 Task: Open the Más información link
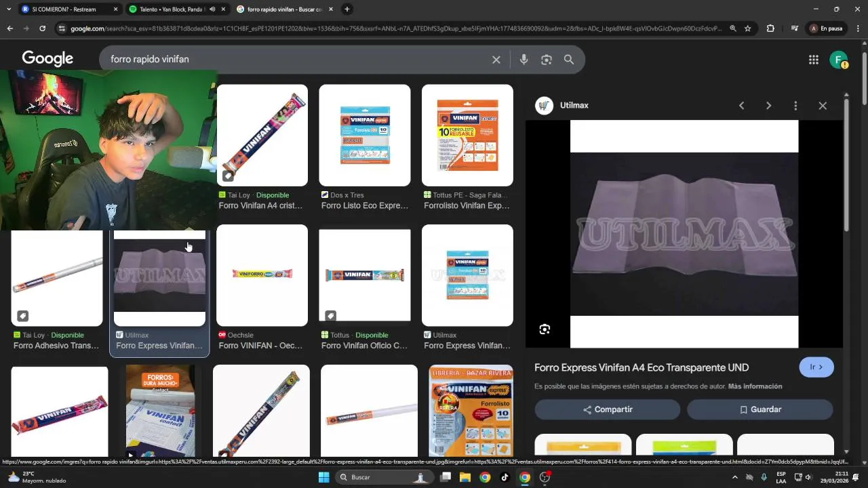tap(755, 386)
